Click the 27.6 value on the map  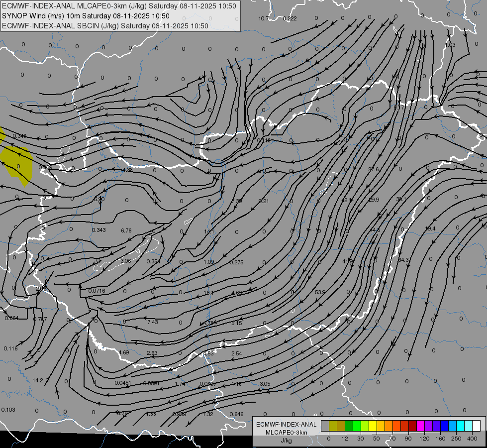point(374,169)
